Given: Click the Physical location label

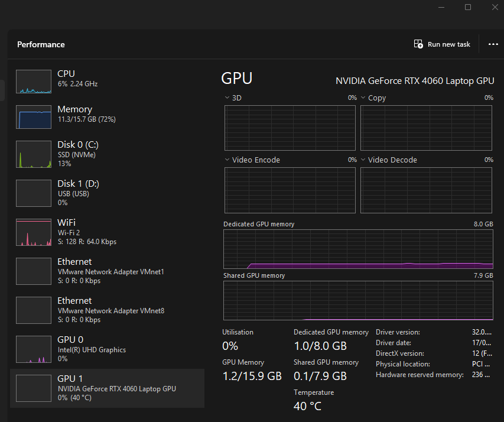Looking at the screenshot, I should (403, 364).
